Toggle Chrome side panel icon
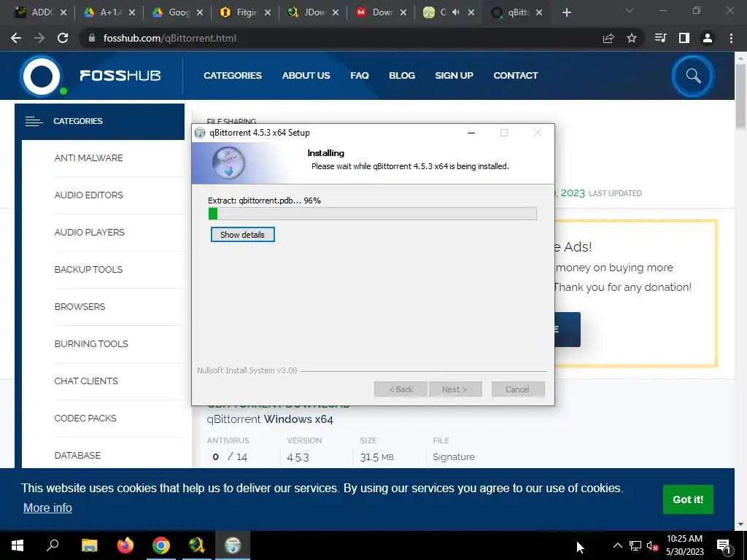The image size is (747, 560). coord(684,38)
